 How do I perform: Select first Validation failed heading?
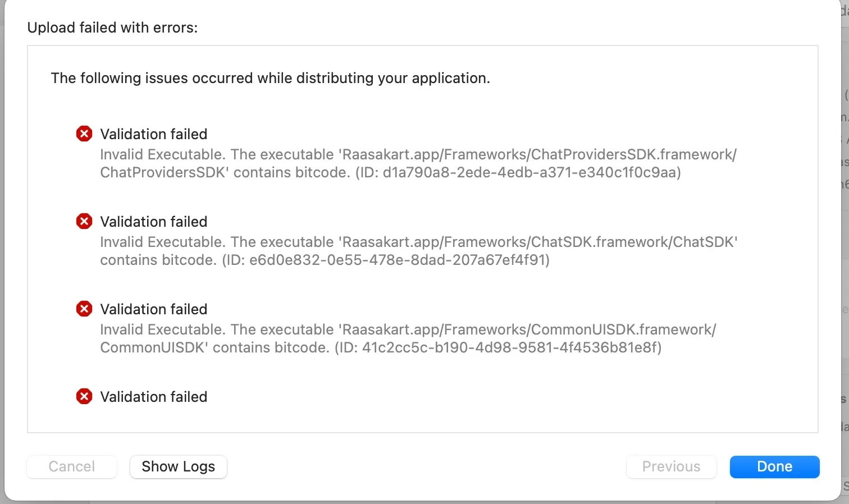[x=154, y=134]
